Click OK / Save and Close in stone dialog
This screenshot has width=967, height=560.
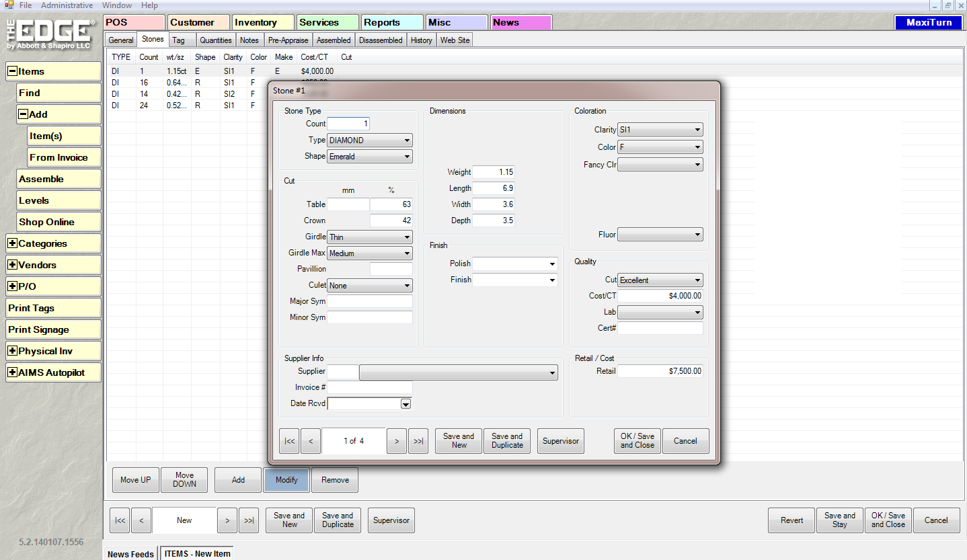pyautogui.click(x=637, y=441)
